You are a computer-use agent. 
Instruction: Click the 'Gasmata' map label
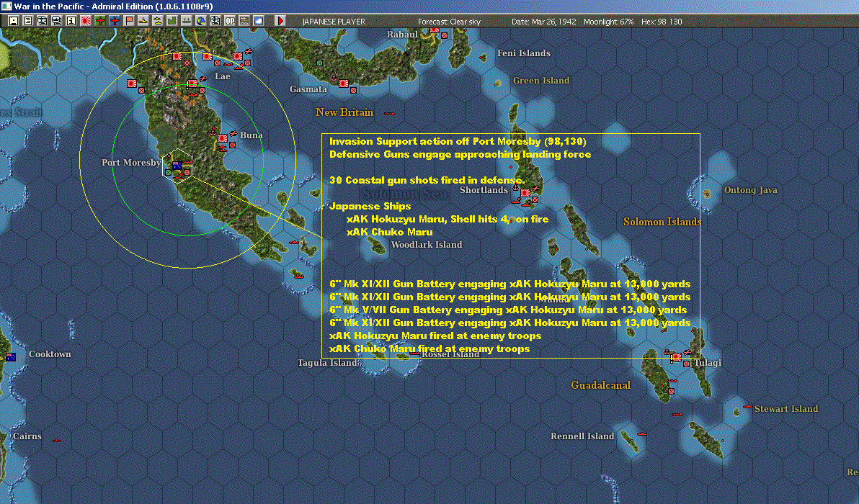pyautogui.click(x=308, y=89)
